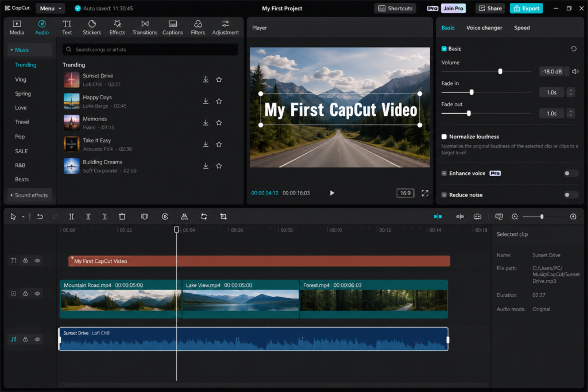The width and height of the screenshot is (588, 392).
Task: Delete the selected clip with trash icon
Action: tap(122, 216)
